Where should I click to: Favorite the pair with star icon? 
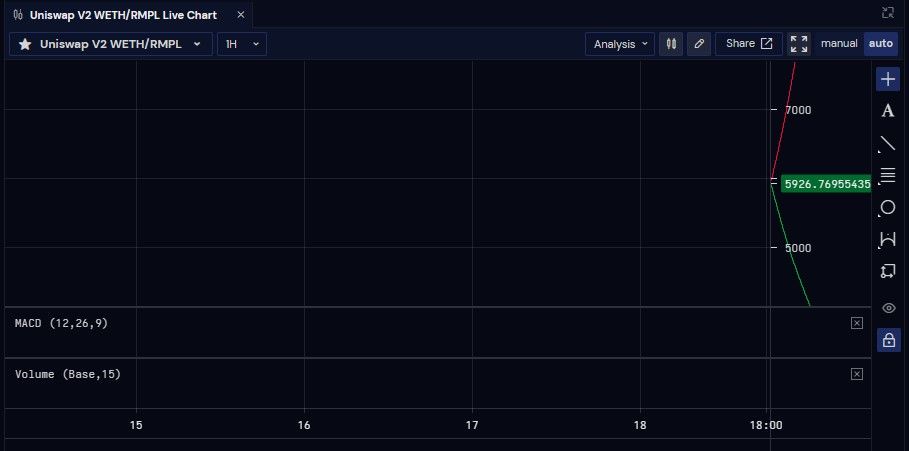[x=25, y=44]
